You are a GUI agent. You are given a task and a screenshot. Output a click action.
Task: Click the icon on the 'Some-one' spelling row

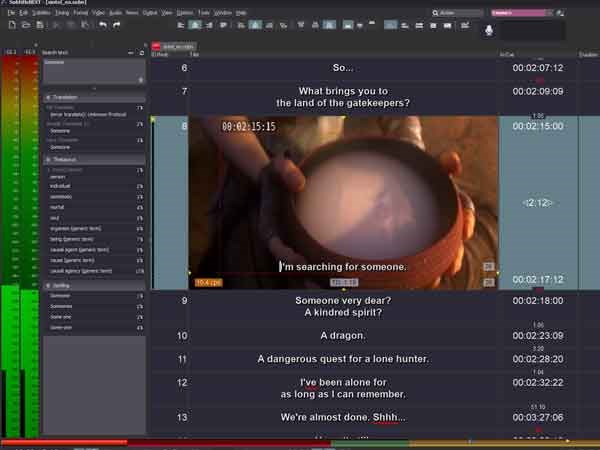coord(140,328)
